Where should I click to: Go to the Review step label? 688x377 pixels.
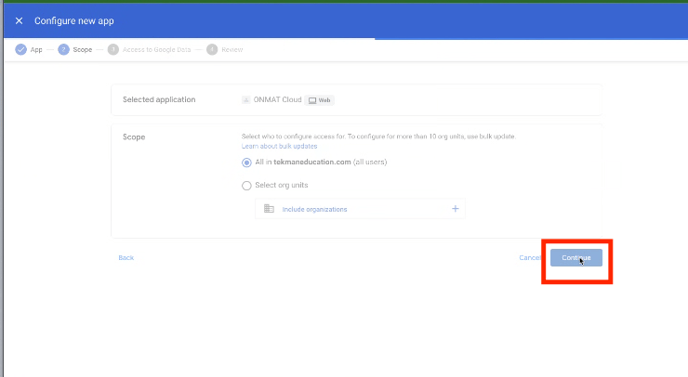click(232, 50)
